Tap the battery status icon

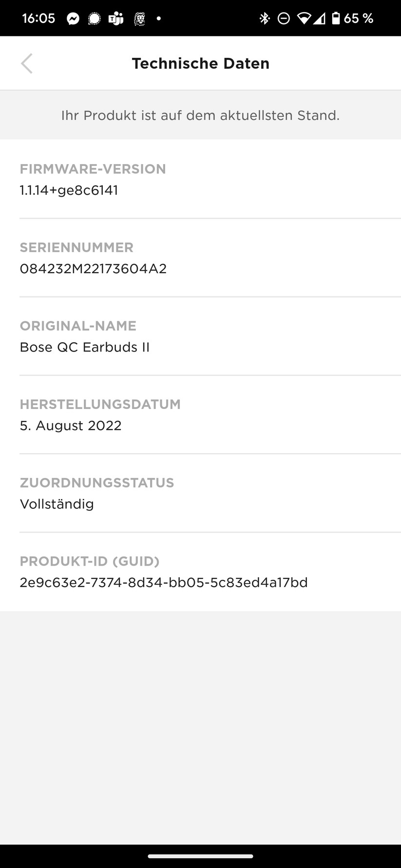tap(336, 19)
